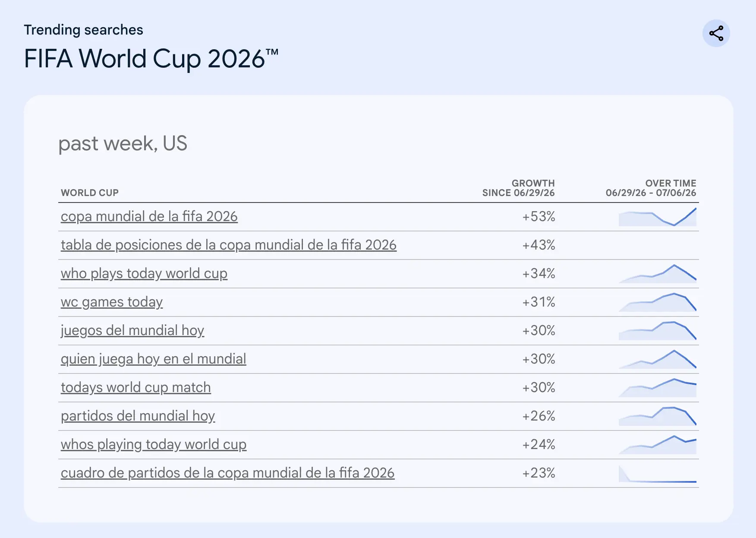Click 'juegos del mundial hoy' link
Image resolution: width=756 pixels, height=538 pixels.
(x=132, y=330)
